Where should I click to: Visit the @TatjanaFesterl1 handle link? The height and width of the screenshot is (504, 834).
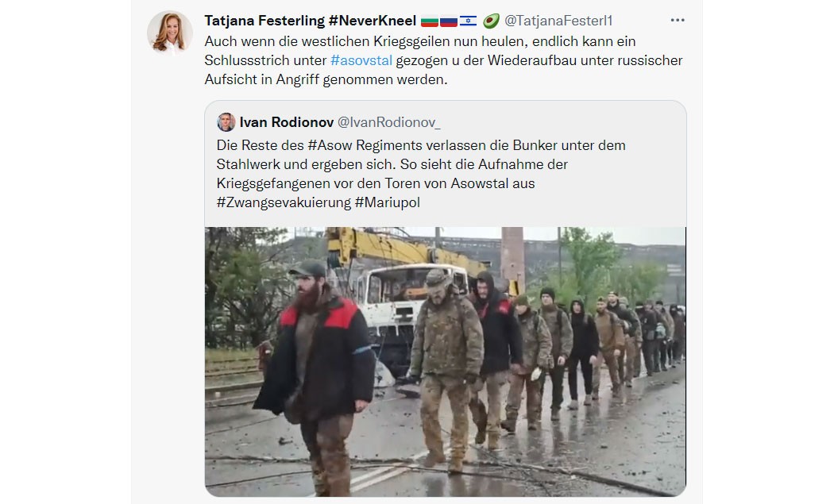click(x=558, y=21)
